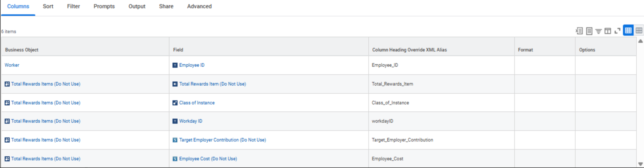
Task: Select the Class_of_Instance alias cell
Action: click(442, 103)
